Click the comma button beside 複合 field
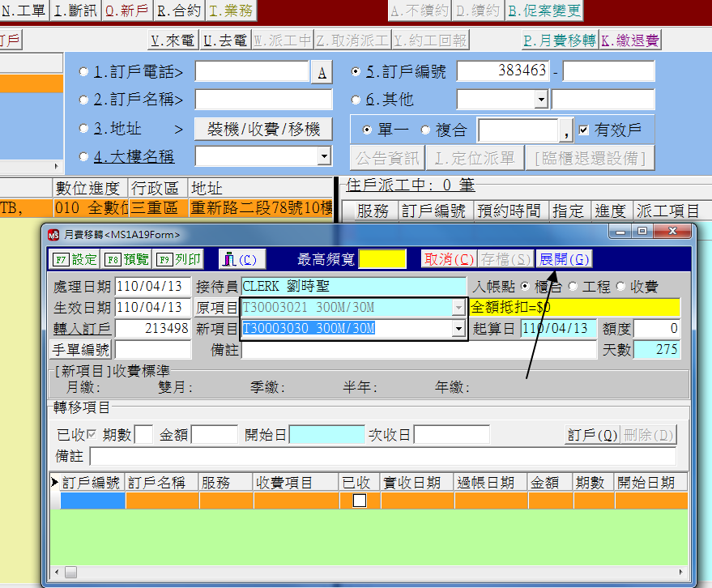This screenshot has height=588, width=712. [565, 130]
